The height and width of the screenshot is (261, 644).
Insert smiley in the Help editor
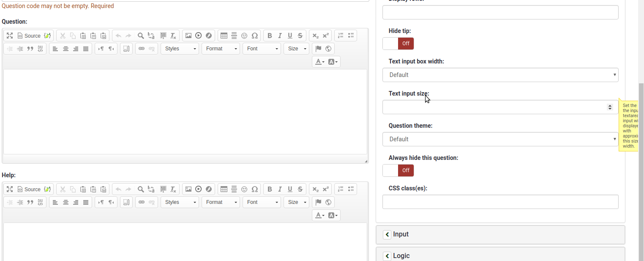click(x=244, y=190)
